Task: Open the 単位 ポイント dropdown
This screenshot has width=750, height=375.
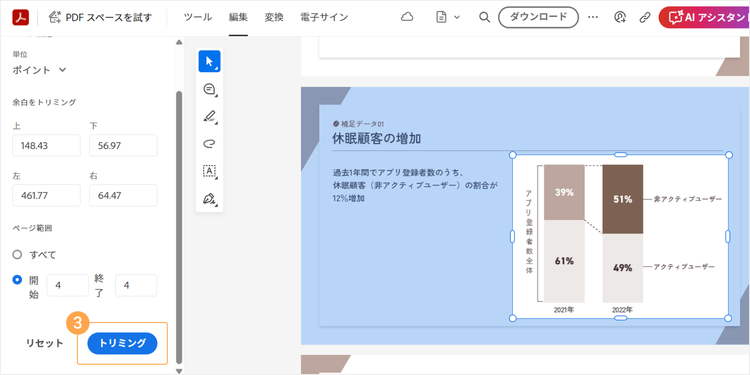Action: (x=40, y=70)
